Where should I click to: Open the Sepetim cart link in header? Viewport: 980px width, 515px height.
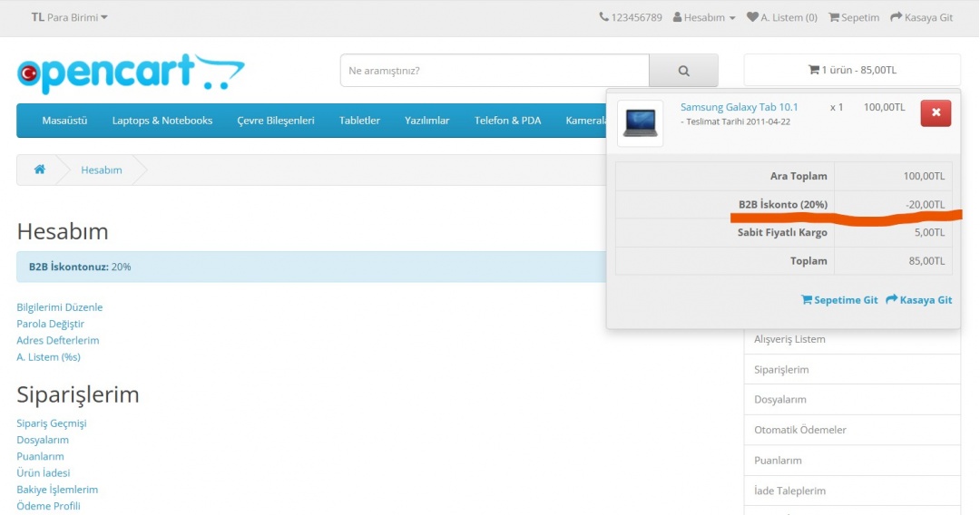854,17
